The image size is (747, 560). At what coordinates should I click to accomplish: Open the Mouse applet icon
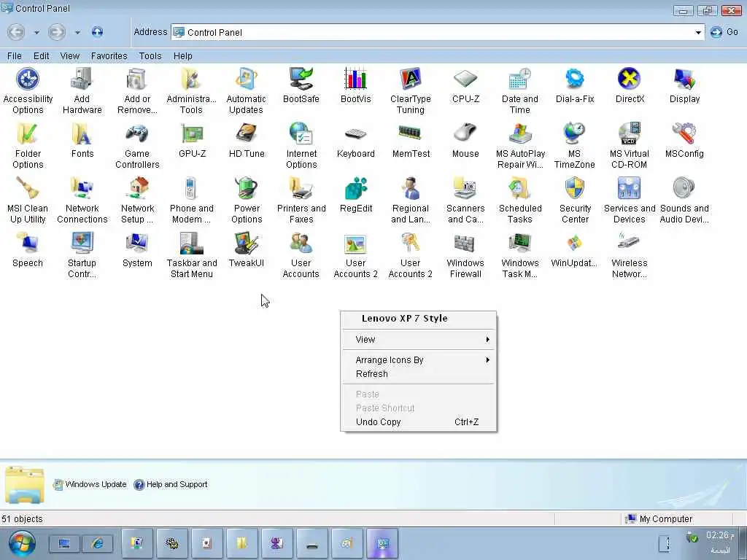click(465, 134)
